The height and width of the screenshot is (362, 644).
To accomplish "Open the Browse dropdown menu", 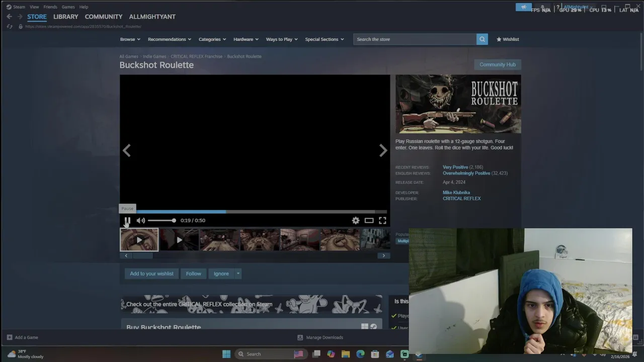I will click(x=130, y=39).
